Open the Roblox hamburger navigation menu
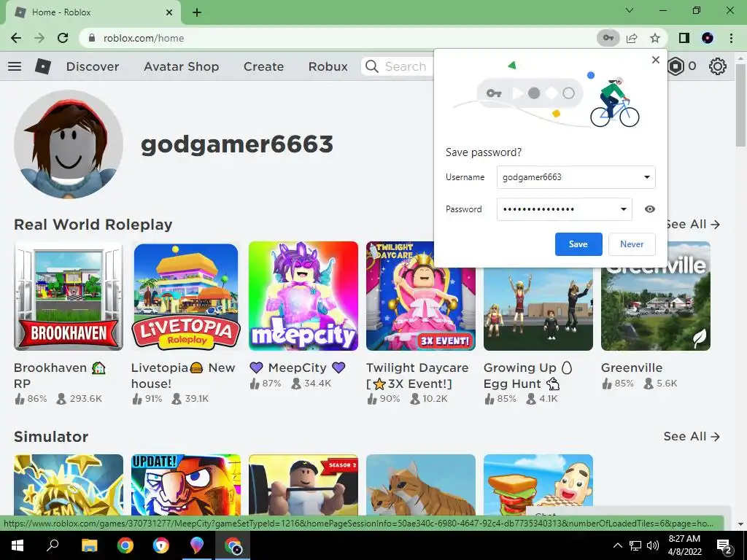The image size is (747, 560). [15, 66]
